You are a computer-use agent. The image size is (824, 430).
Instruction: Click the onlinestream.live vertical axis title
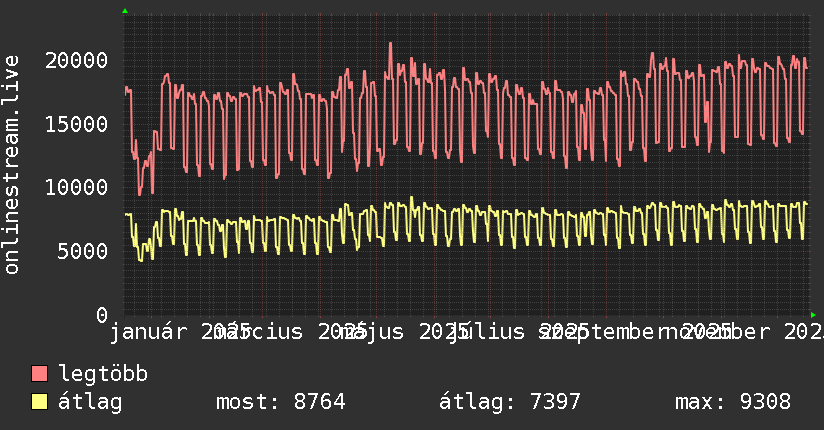[x=12, y=165]
